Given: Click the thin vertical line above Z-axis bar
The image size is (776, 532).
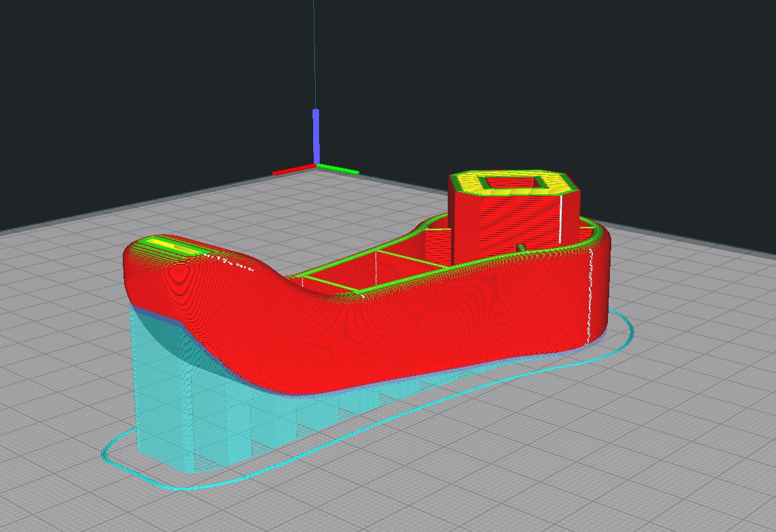Looking at the screenshot, I should tap(314, 54).
